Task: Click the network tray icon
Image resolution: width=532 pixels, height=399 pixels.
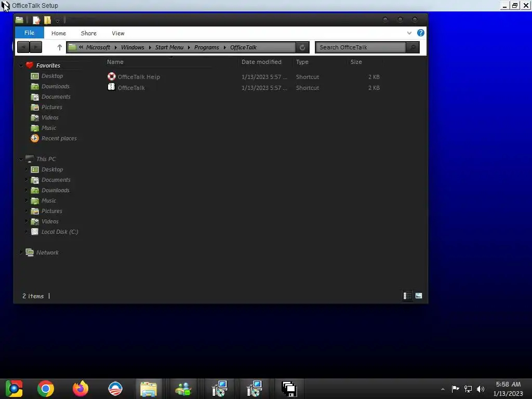Action: pyautogui.click(x=468, y=389)
